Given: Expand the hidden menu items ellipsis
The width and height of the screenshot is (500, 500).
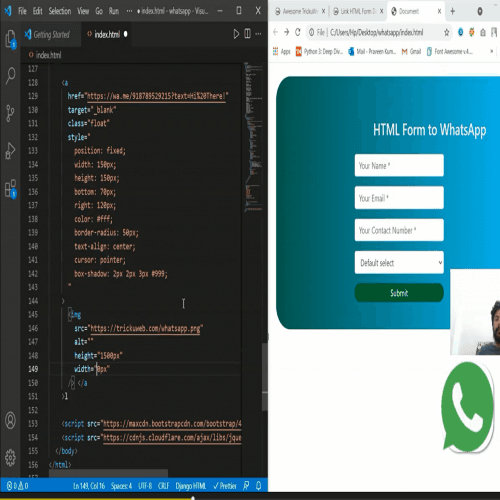Looking at the screenshot, I should pyautogui.click(x=129, y=11).
